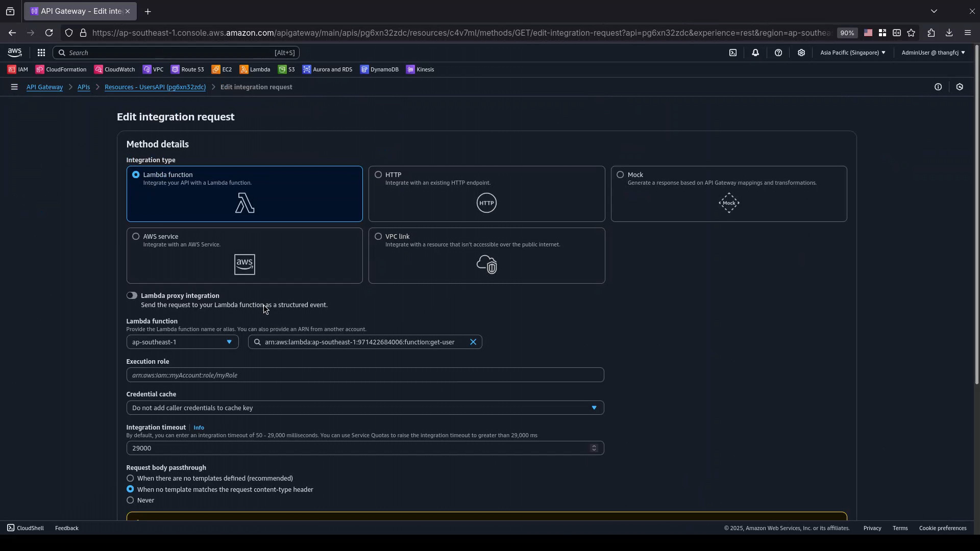
Task: Go to API Gateway breadcrumb
Action: pos(44,87)
